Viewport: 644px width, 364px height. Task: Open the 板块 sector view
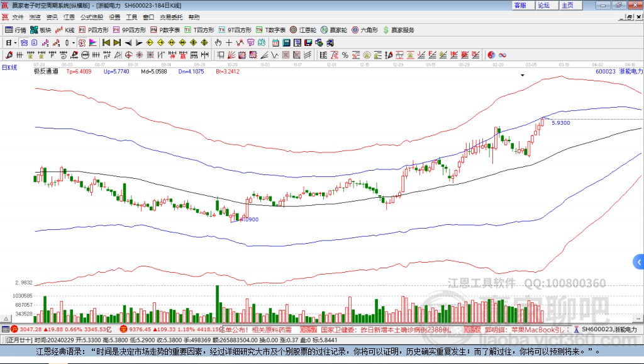[x=41, y=30]
